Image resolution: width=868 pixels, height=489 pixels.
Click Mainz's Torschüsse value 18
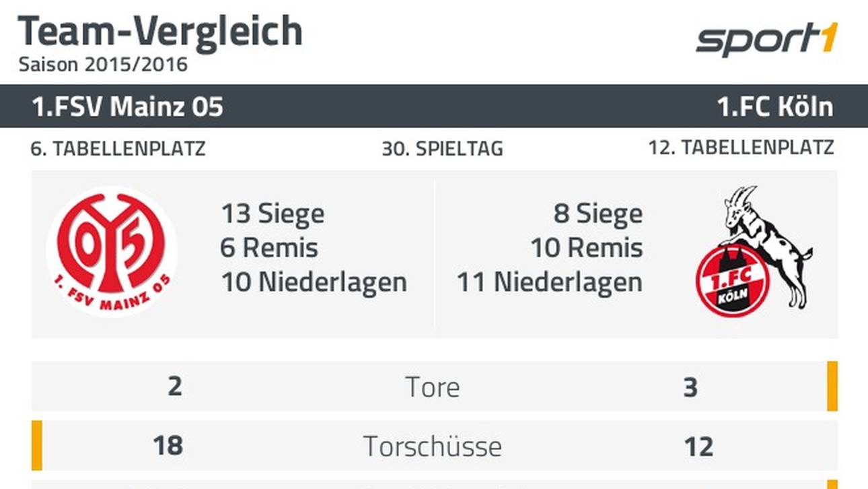pyautogui.click(x=168, y=446)
